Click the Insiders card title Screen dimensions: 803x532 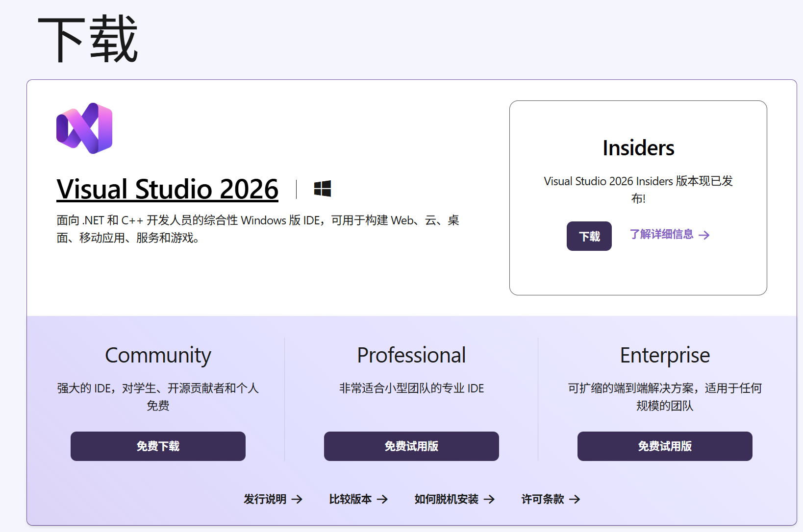coord(638,147)
